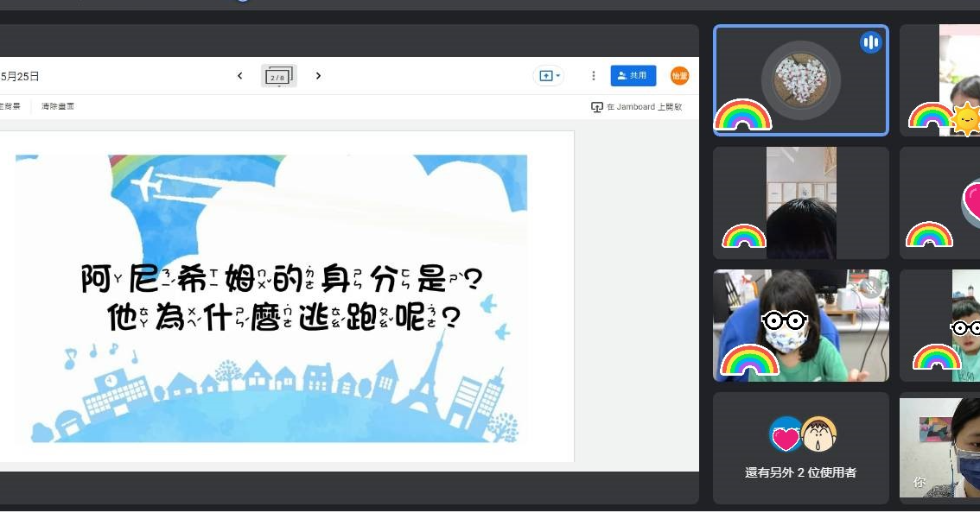Click the blue audio-speaking indicator icon
The width and height of the screenshot is (980, 513).
tap(870, 42)
